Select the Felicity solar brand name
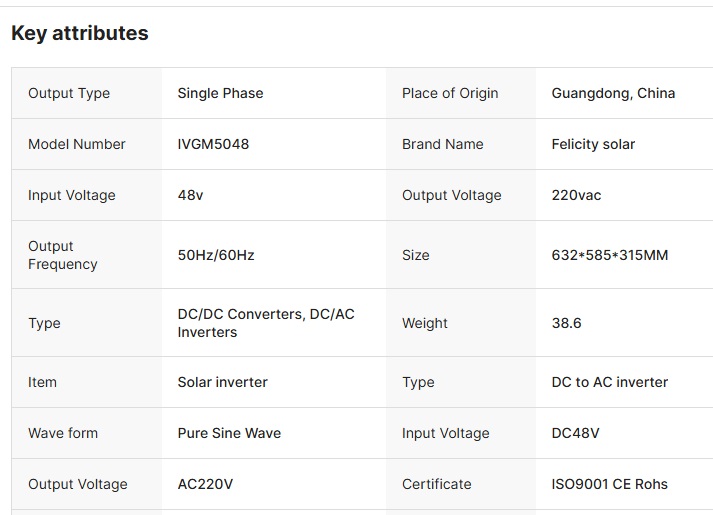 [x=593, y=144]
